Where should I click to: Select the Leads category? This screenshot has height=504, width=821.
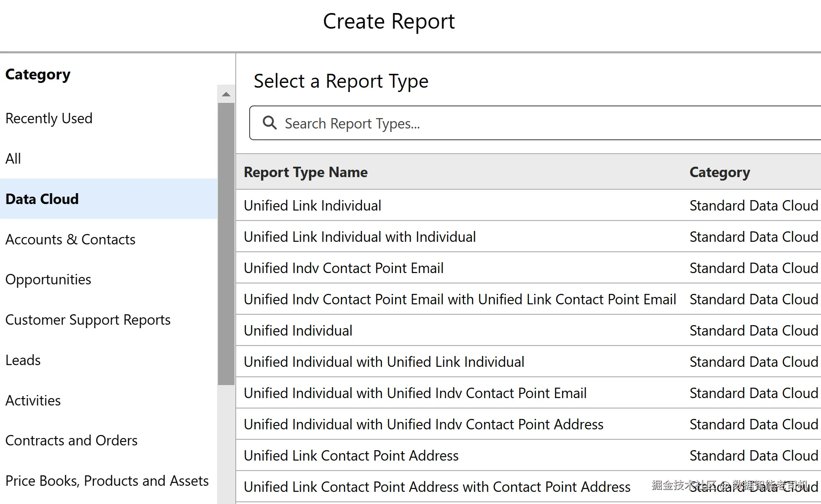pos(23,360)
